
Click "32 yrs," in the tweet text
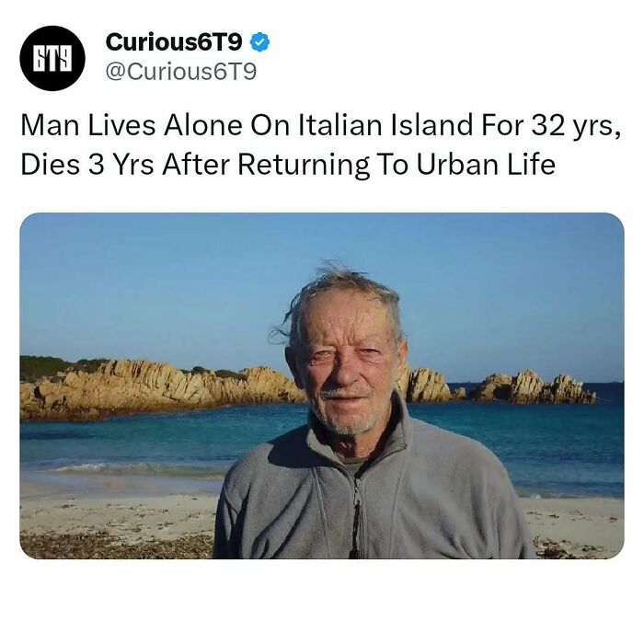pyautogui.click(x=576, y=126)
